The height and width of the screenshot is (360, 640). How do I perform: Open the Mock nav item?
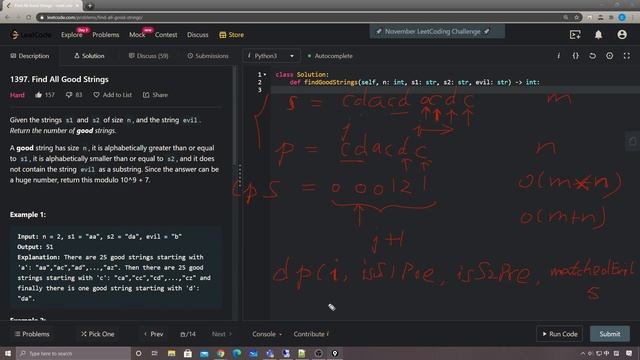(137, 35)
